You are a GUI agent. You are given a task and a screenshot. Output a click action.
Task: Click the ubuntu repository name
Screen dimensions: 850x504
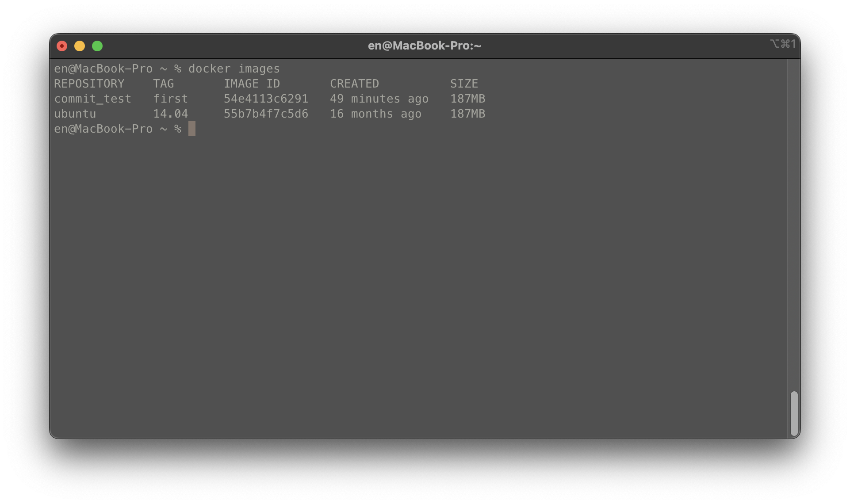[75, 114]
